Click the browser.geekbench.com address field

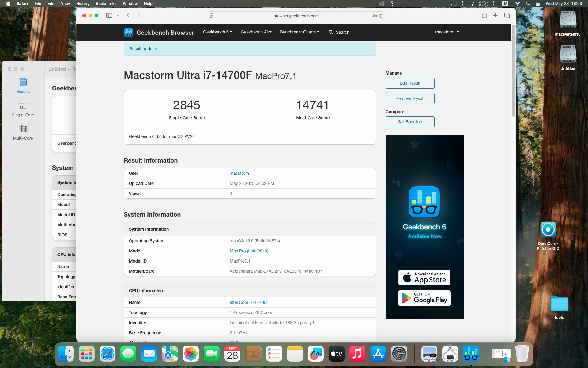tap(296, 16)
